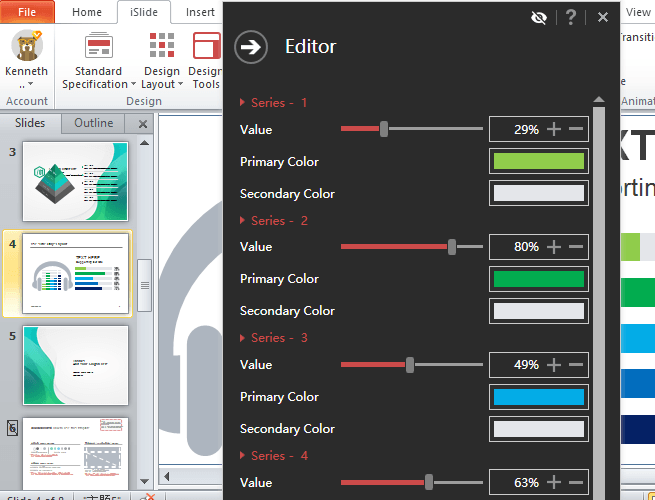655x500 pixels.
Task: Decrease Series 2 value with minus
Action: point(576,246)
